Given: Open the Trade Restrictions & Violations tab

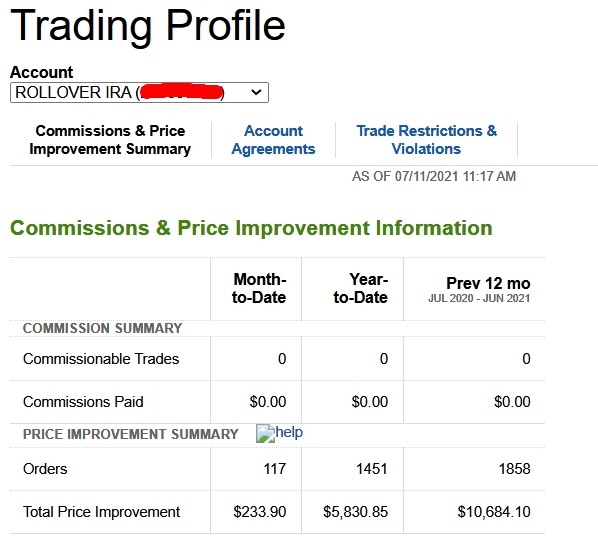Looking at the screenshot, I should tap(426, 140).
